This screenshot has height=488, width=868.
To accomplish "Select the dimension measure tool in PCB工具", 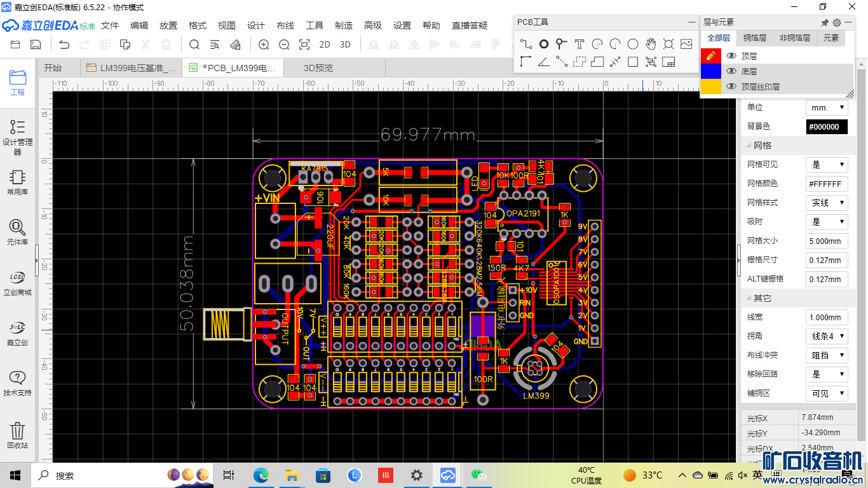I will [615, 62].
